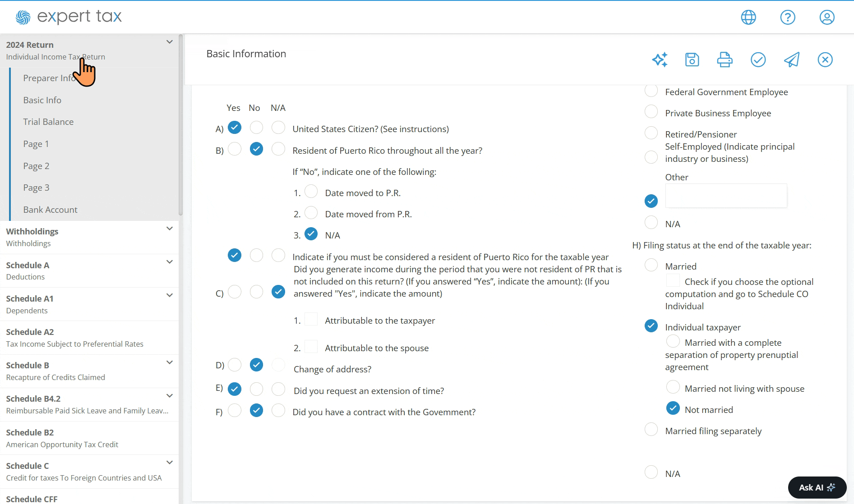The image size is (854, 504).
Task: Expand the Withholdings section chevron
Action: (170, 229)
